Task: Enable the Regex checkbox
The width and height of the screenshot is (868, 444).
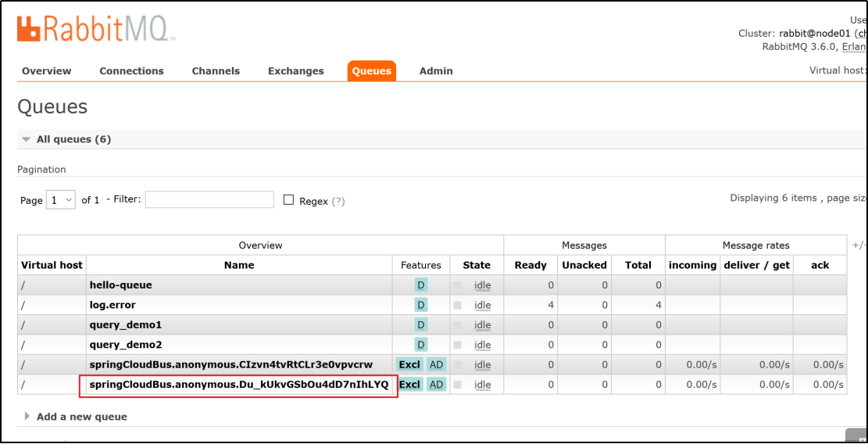Action: click(x=288, y=200)
